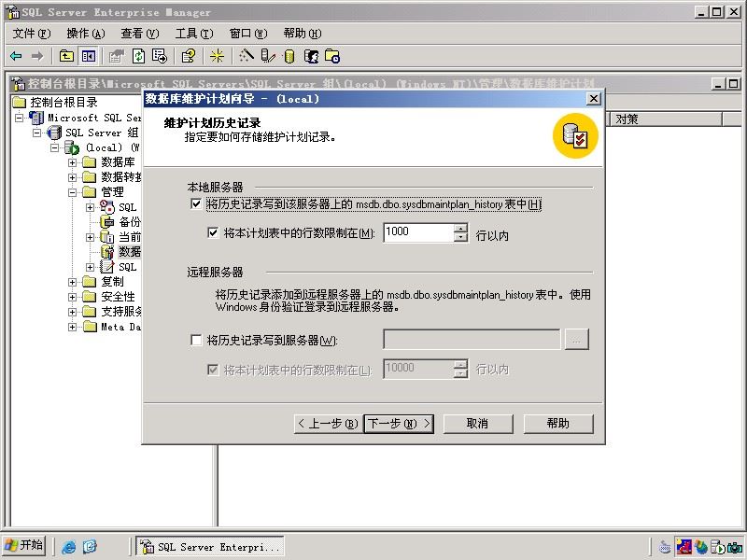This screenshot has width=747, height=560.
Task: Click the Internet Explorer quick launch icon
Action: pos(69,547)
